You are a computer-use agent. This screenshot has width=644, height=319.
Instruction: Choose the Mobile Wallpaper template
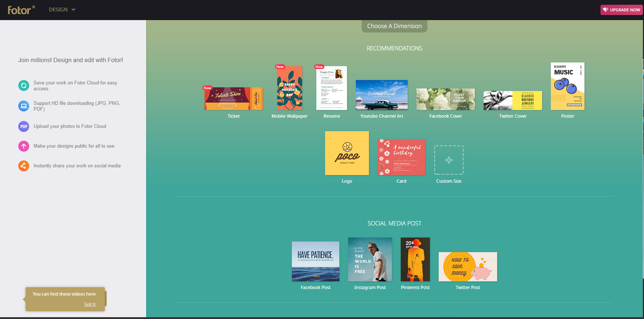click(290, 88)
